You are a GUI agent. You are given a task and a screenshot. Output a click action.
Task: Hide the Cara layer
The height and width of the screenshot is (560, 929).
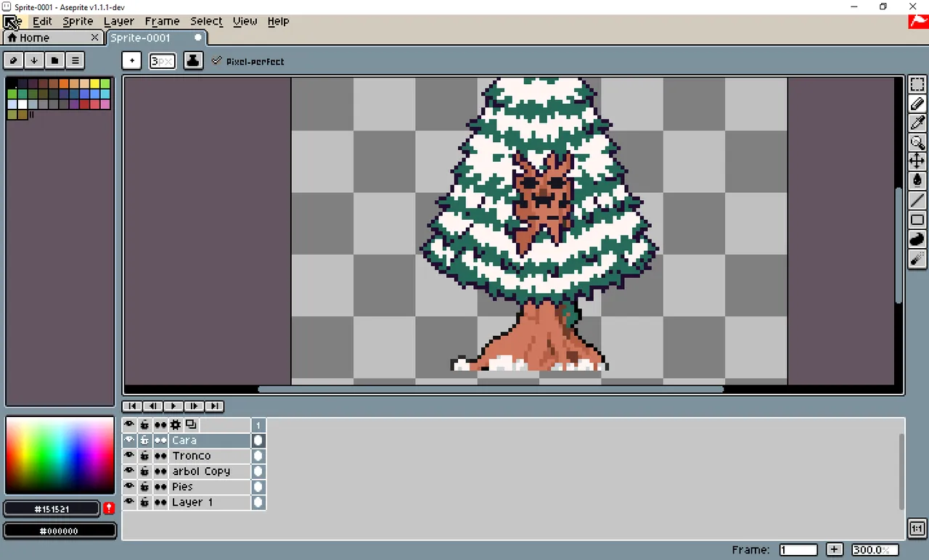coord(129,440)
